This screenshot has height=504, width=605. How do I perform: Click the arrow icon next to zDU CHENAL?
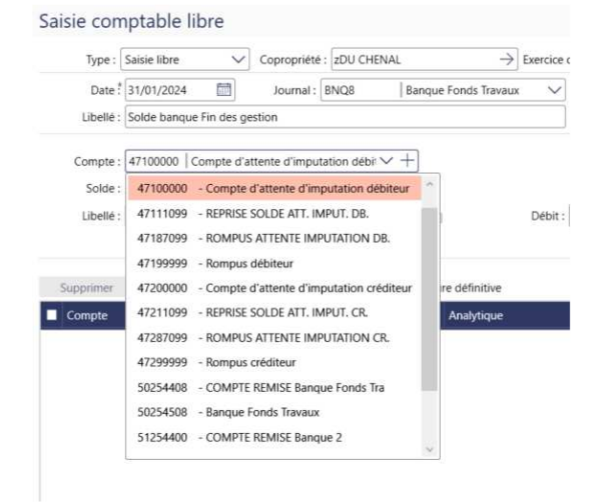pyautogui.click(x=507, y=60)
